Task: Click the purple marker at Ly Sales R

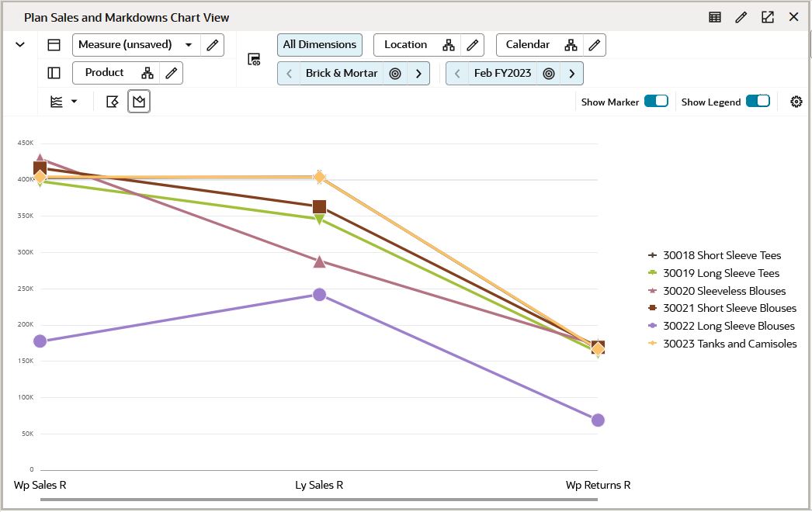Action: (x=320, y=295)
